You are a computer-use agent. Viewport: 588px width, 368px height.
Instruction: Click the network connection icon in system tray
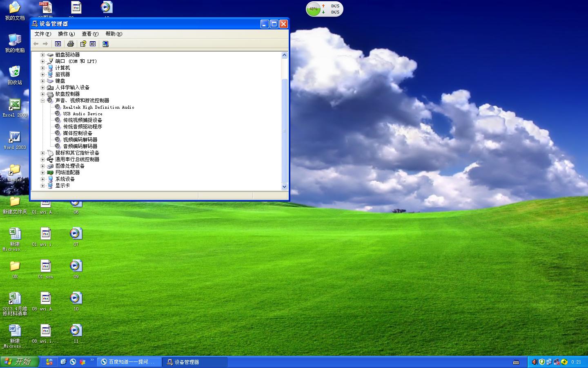[x=549, y=362]
